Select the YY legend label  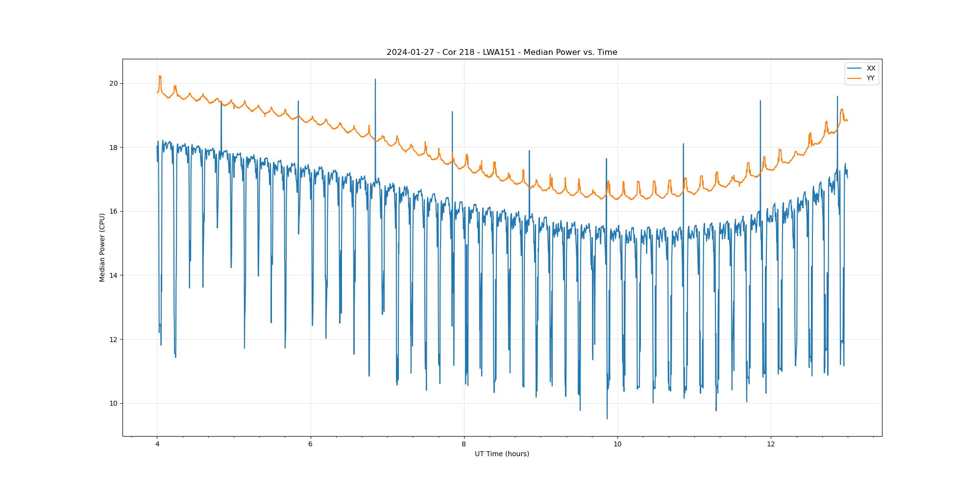(x=870, y=78)
